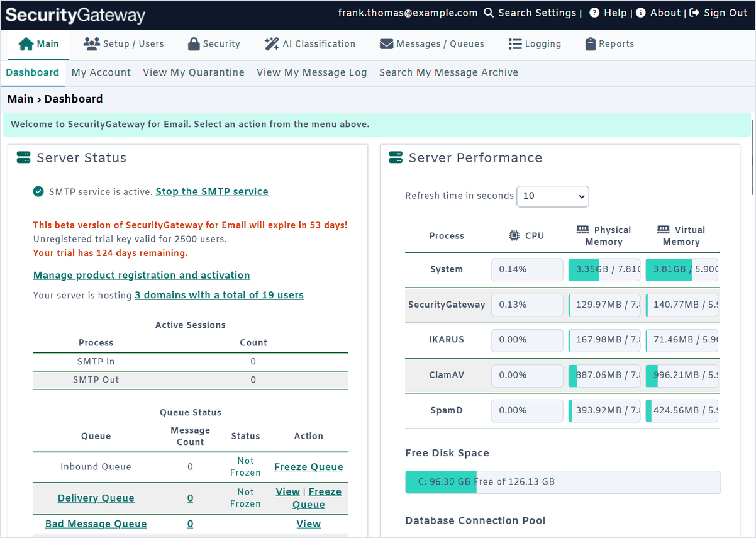This screenshot has width=756, height=538.
Task: Click the Setup / Users people icon
Action: pyautogui.click(x=92, y=44)
